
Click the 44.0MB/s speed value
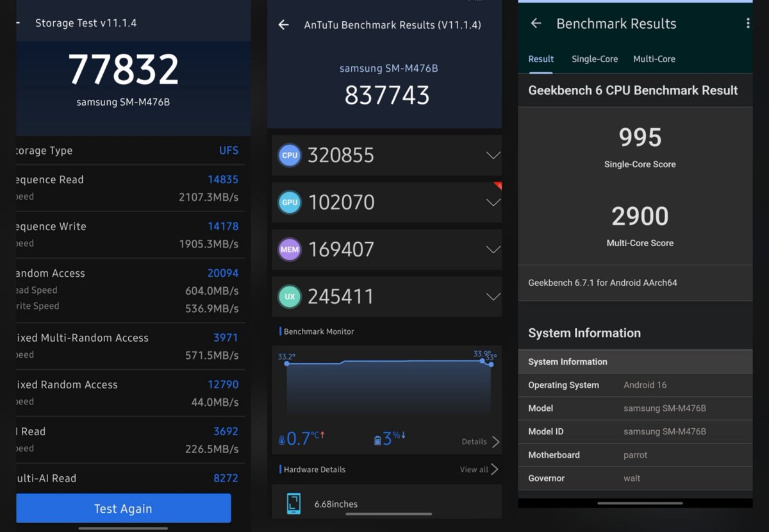(x=215, y=402)
